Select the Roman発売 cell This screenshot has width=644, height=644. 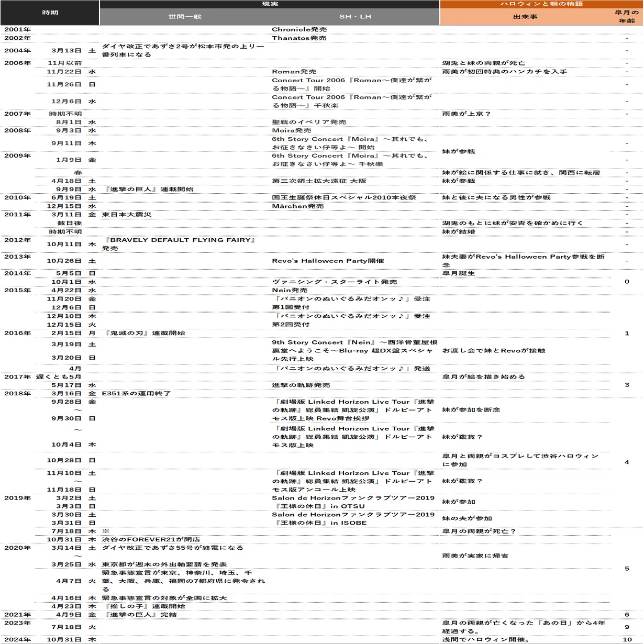[x=294, y=72]
